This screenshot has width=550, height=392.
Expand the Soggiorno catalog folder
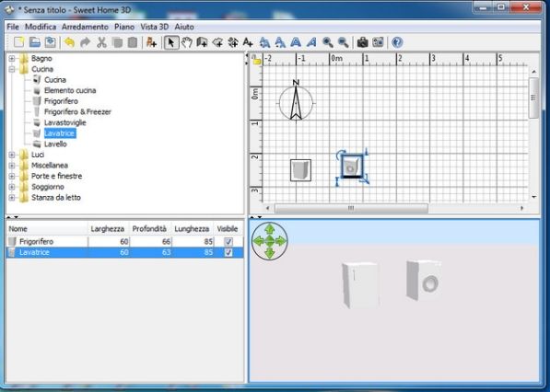point(12,187)
